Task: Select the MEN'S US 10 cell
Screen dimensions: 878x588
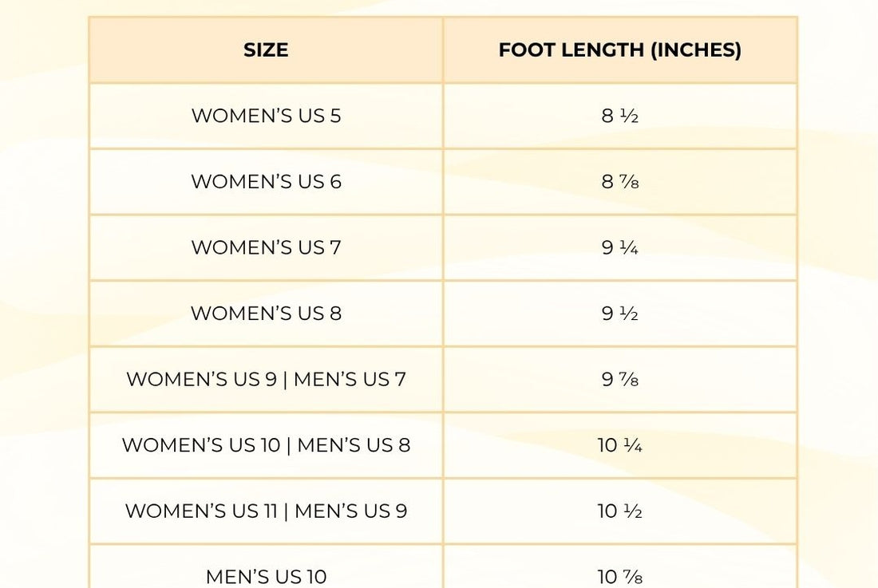Action: pos(266,576)
